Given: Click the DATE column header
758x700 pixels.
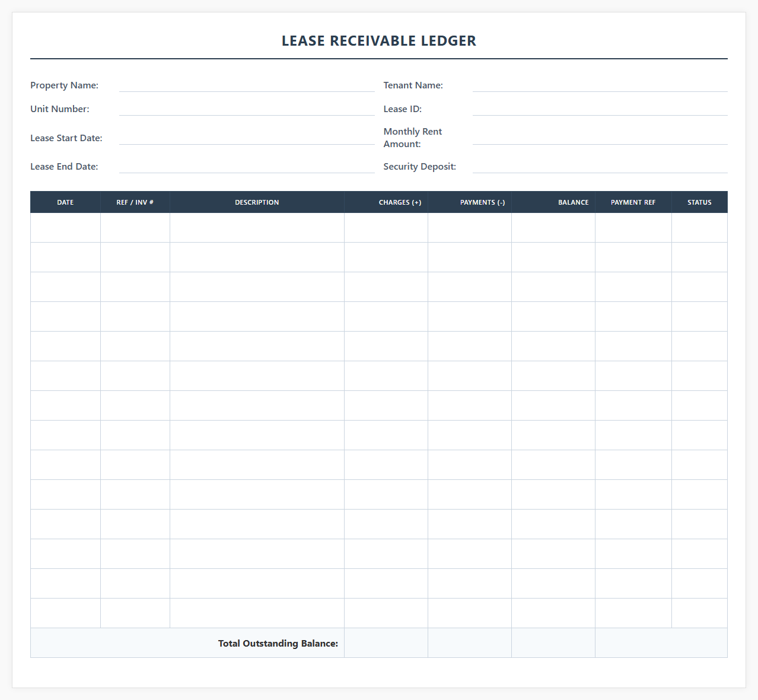Looking at the screenshot, I should 65,202.
